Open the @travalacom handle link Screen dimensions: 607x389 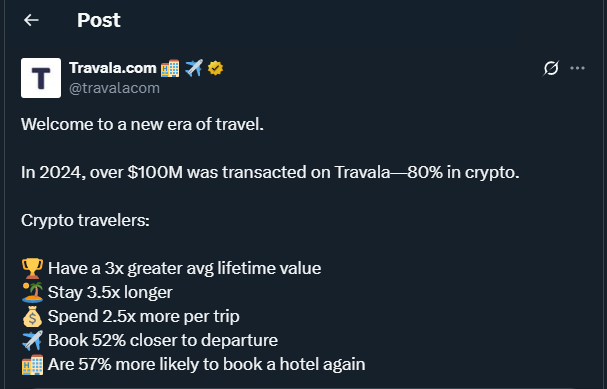(114, 88)
